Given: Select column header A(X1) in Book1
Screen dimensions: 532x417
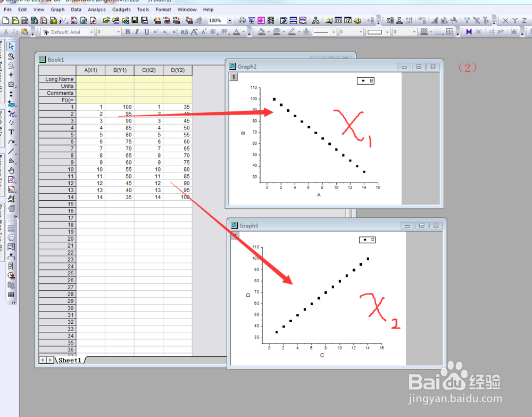Looking at the screenshot, I should point(90,70).
